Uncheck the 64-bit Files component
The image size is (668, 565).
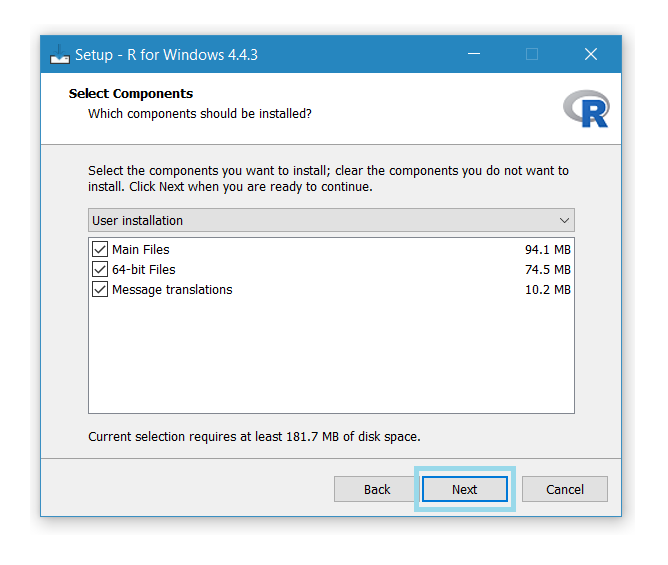click(100, 269)
